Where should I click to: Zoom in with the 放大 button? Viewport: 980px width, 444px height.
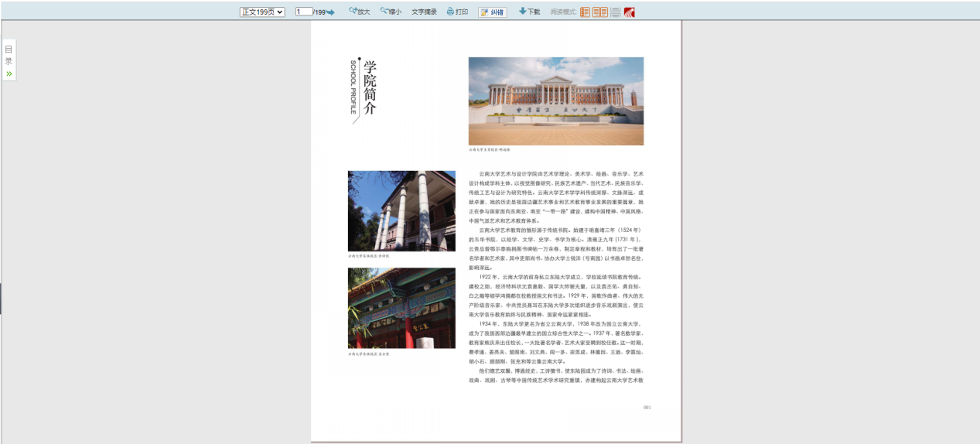[359, 12]
